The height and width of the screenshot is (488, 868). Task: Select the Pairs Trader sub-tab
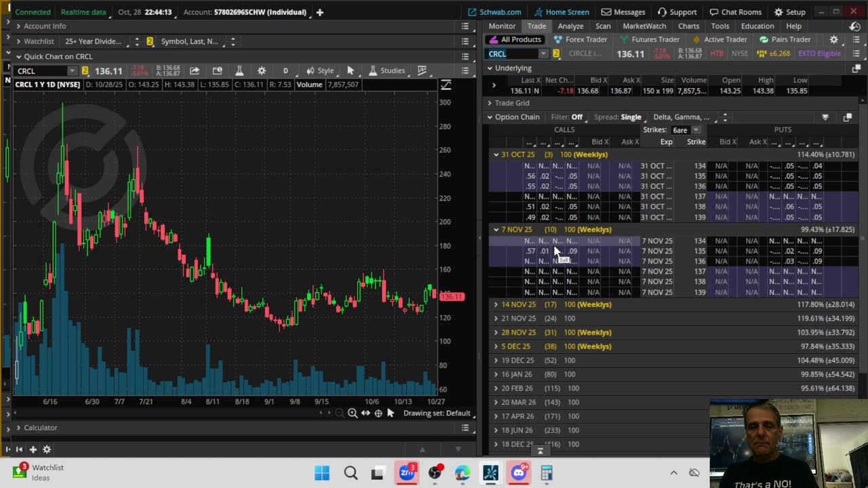point(785,40)
